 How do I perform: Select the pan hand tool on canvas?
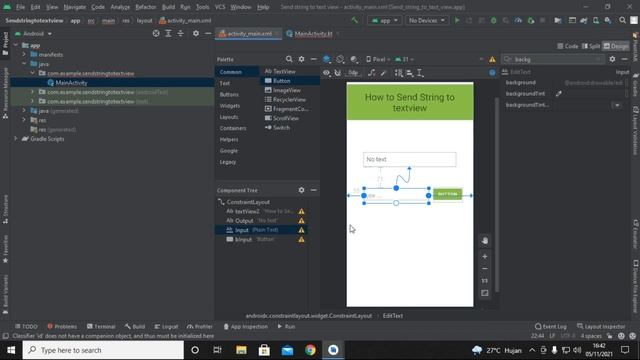coord(485,240)
